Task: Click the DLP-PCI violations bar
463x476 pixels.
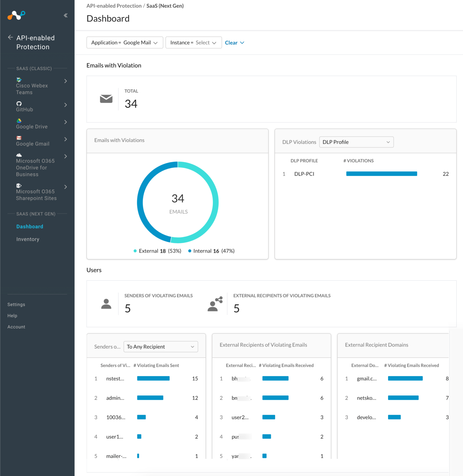Action: coord(381,174)
